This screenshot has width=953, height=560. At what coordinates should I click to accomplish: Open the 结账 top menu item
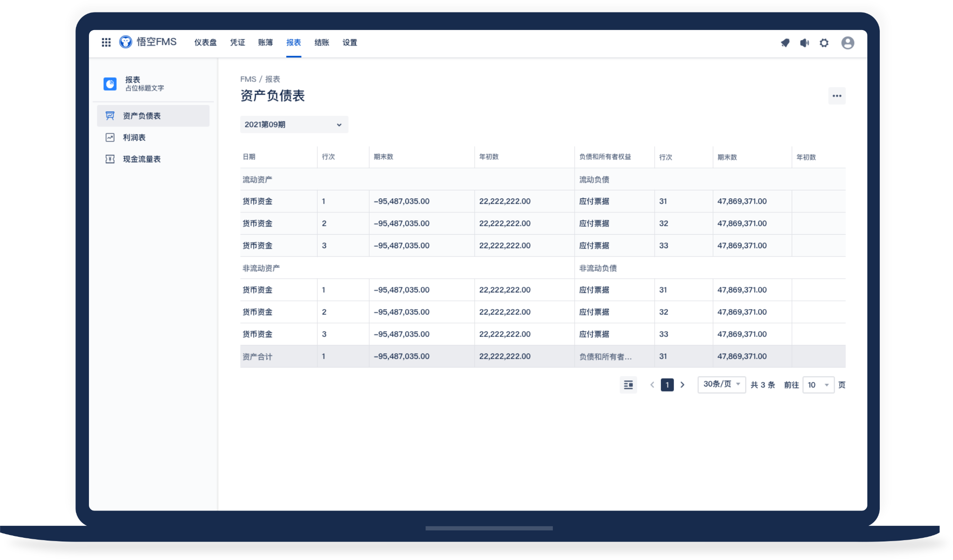321,43
